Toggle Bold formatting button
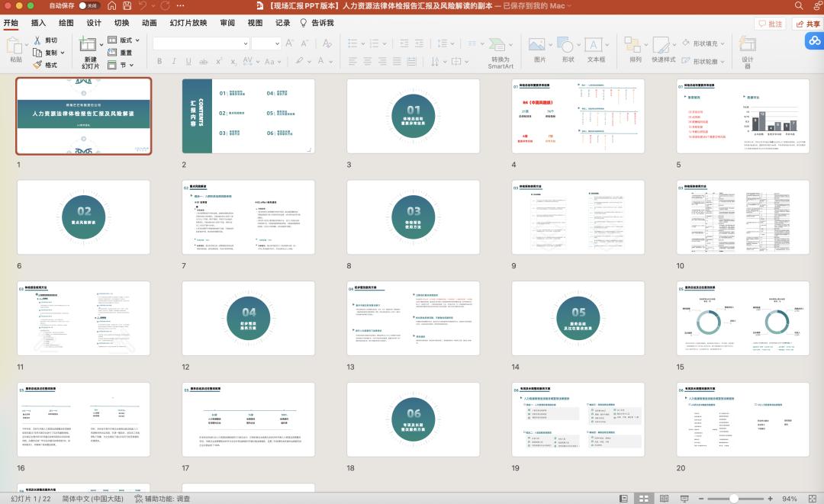The width and height of the screenshot is (824, 504). tap(159, 62)
